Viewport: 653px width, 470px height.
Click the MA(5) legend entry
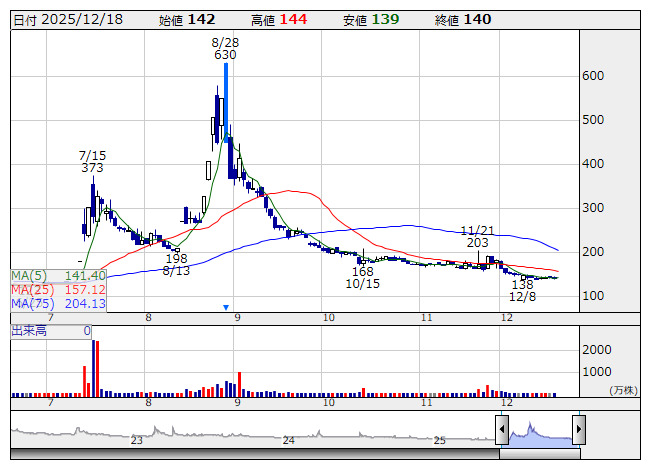point(58,275)
